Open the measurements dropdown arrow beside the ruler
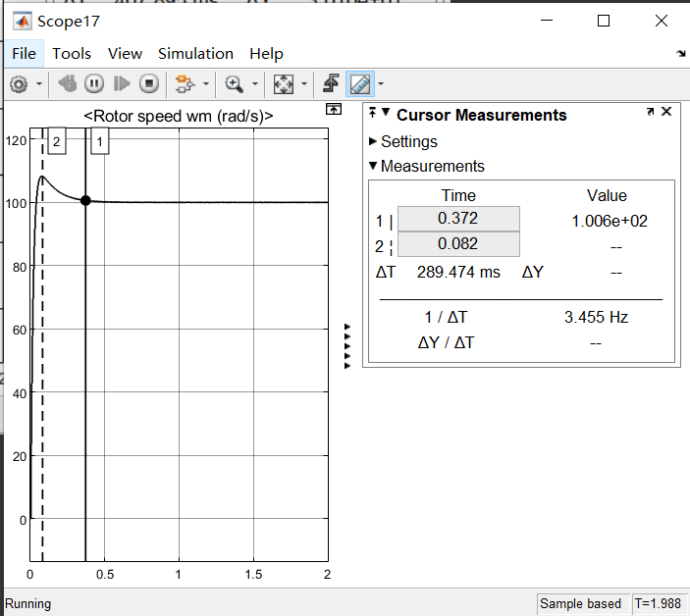Image resolution: width=690 pixels, height=616 pixels. click(x=381, y=83)
